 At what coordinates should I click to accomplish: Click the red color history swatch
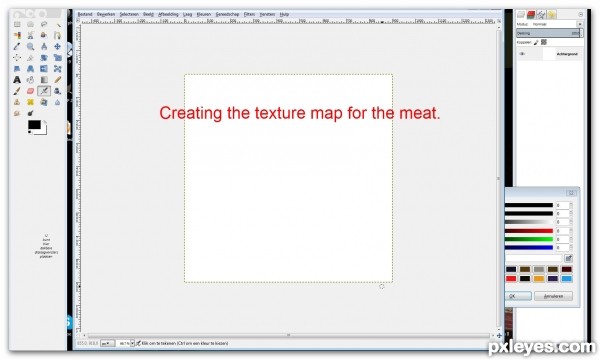[511, 279]
